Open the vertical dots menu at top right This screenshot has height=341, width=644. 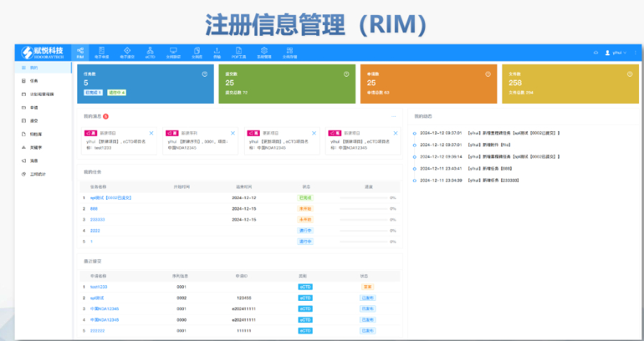(x=634, y=53)
